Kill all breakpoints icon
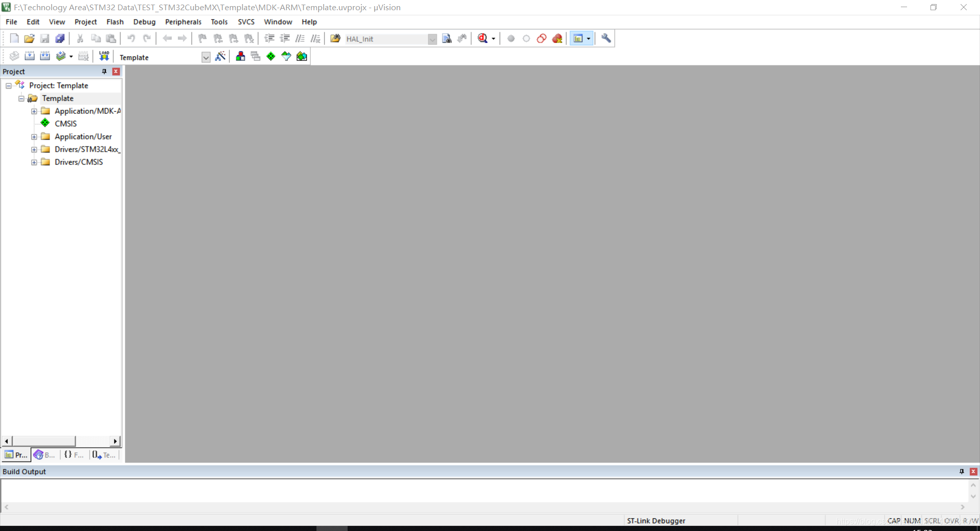The height and width of the screenshot is (531, 980). (x=557, y=38)
